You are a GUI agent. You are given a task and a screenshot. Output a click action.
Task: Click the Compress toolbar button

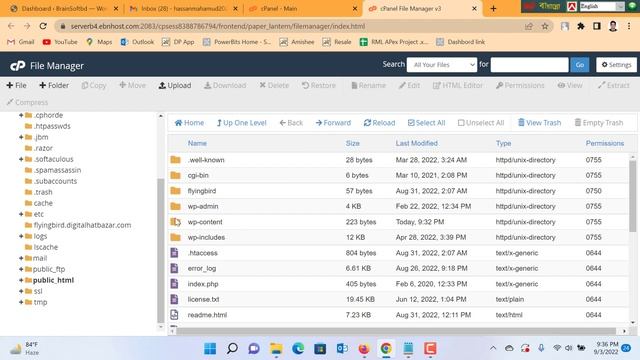[x=27, y=102]
